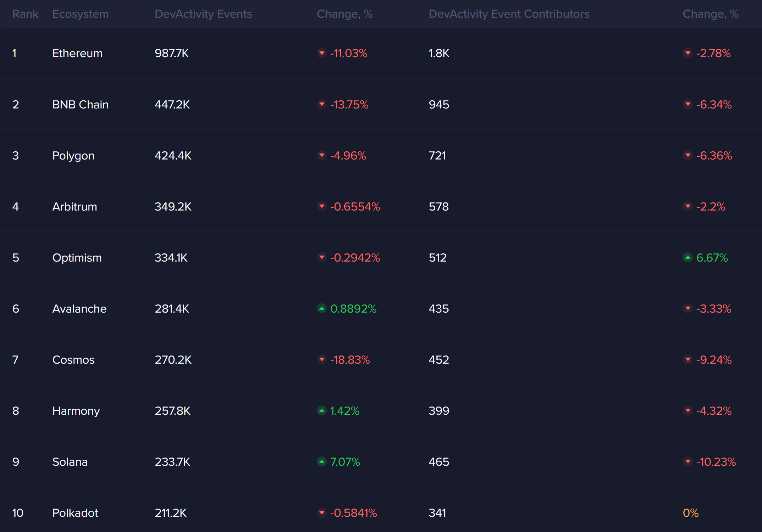Click the green up arrow beside 0.8892%

coord(321,309)
